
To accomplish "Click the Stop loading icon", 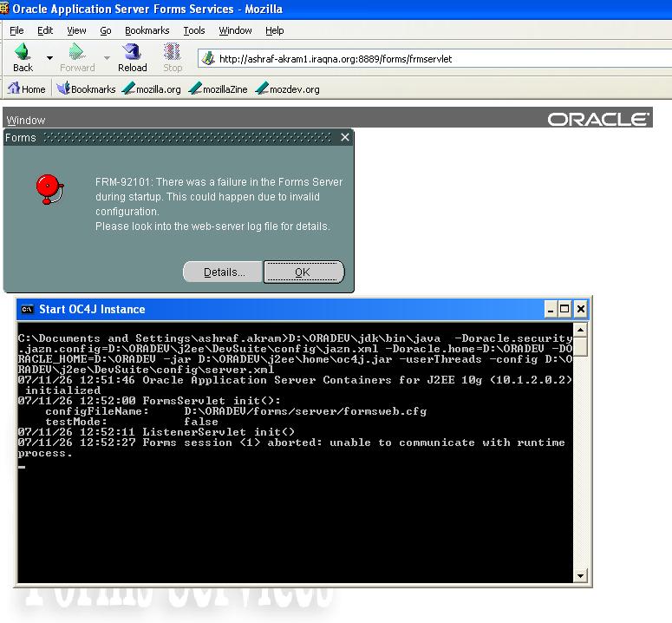I will (173, 51).
